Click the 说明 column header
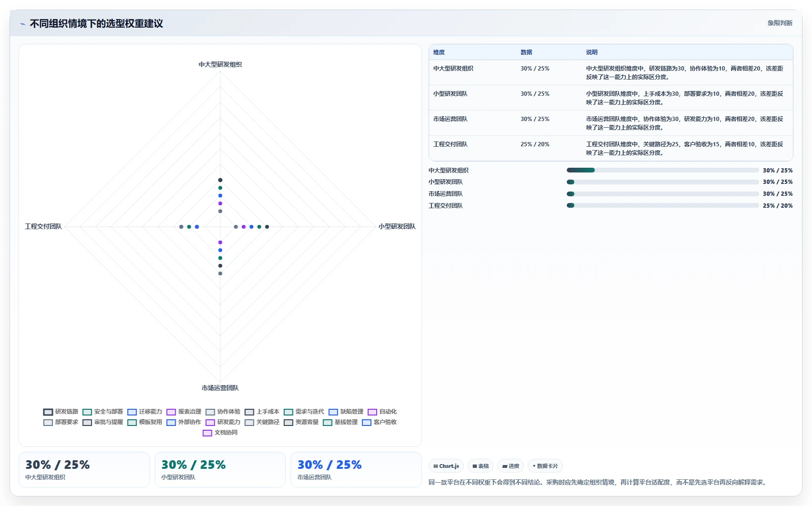The width and height of the screenshot is (812, 506). pos(592,52)
